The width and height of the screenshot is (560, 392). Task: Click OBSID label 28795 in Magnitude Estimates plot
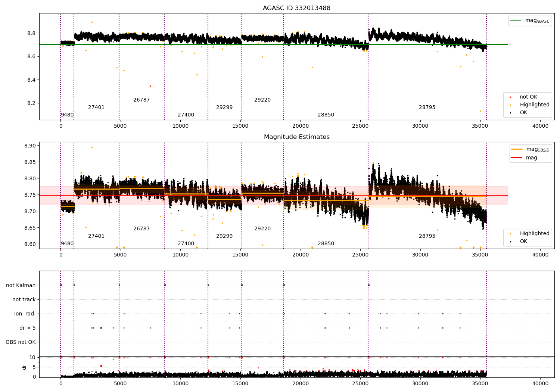(427, 236)
